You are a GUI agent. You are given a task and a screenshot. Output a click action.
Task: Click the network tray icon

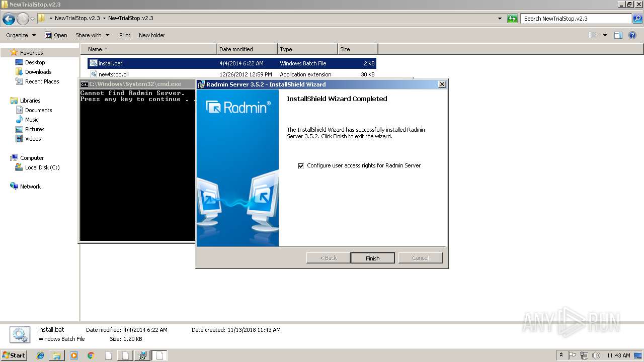(x=584, y=355)
